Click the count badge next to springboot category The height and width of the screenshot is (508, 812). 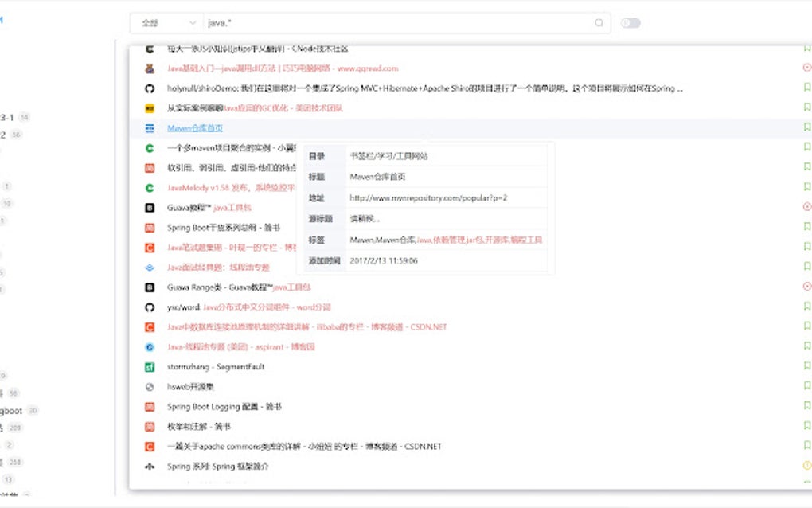tap(33, 410)
